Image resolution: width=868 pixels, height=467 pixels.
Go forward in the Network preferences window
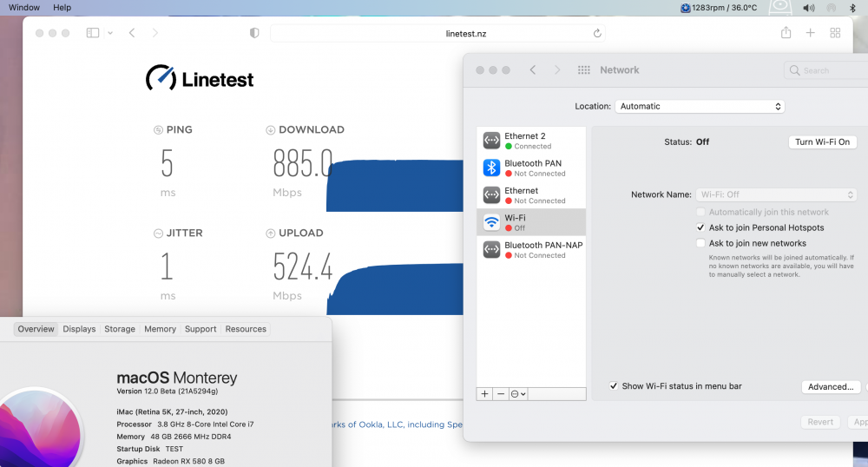[x=557, y=69]
